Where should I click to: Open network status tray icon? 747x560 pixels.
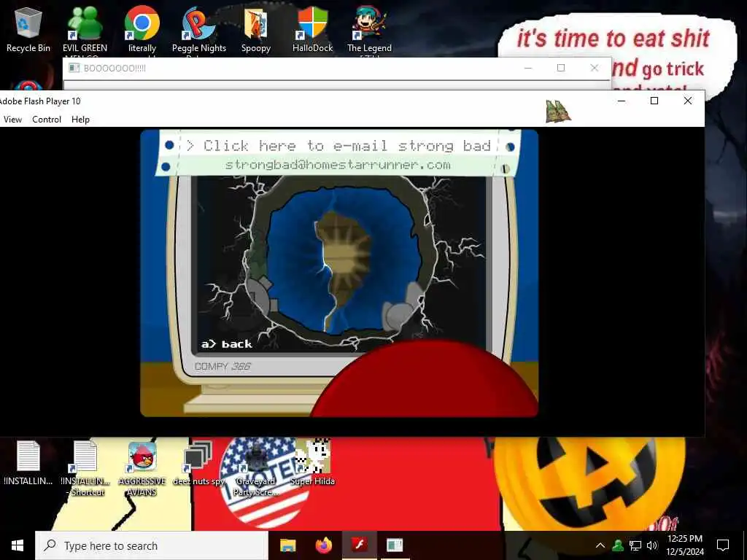(635, 545)
